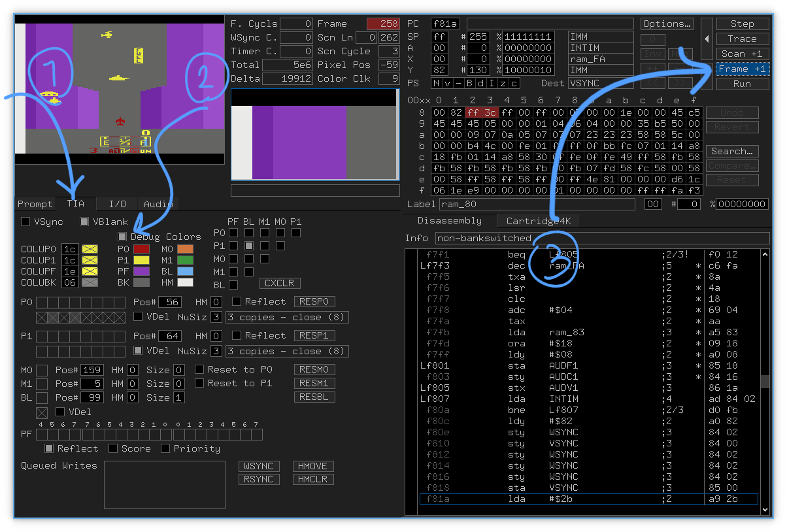Select disassembly line f81a lda #$2b
Image resolution: width=787 pixels, height=532 pixels.
[588, 499]
